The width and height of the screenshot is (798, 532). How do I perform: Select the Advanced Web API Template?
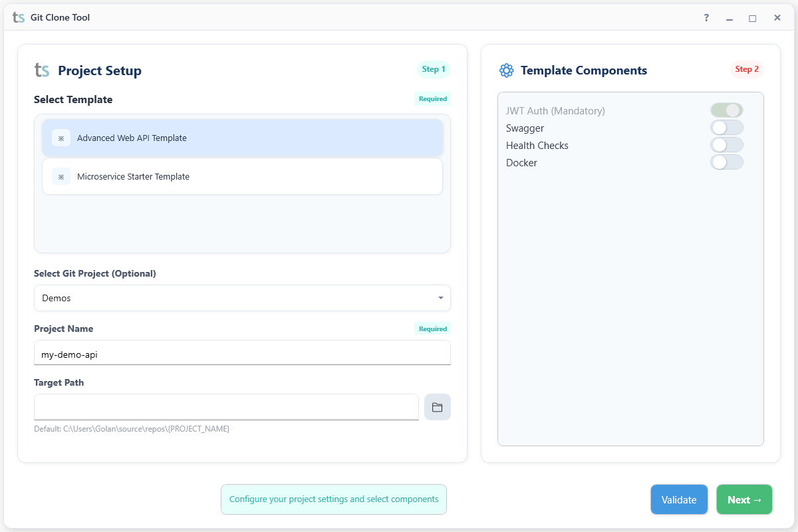pos(242,138)
